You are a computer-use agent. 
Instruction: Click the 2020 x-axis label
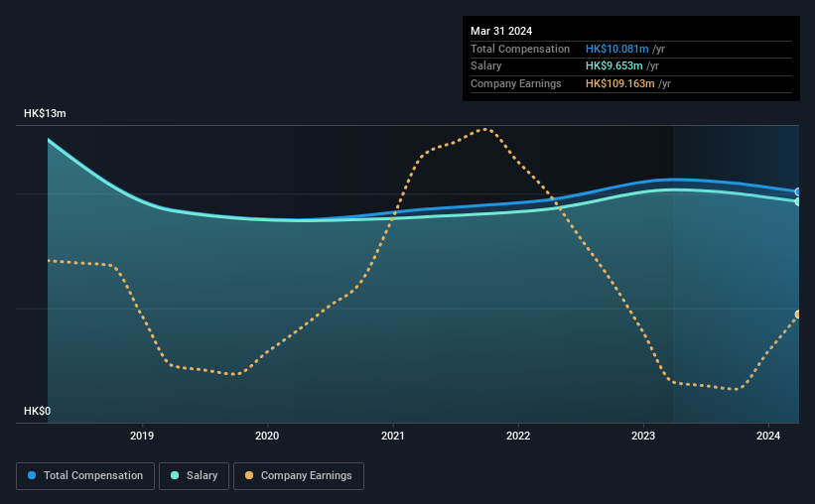point(267,436)
